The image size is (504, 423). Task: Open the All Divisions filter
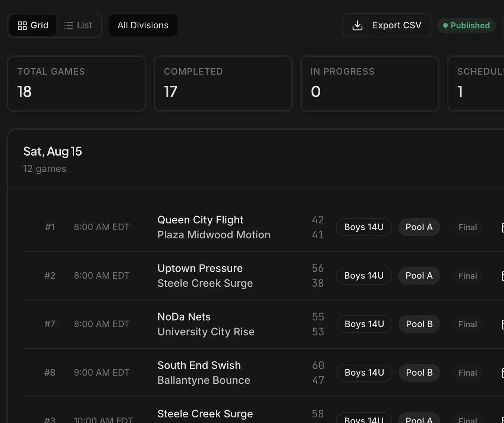(x=143, y=25)
